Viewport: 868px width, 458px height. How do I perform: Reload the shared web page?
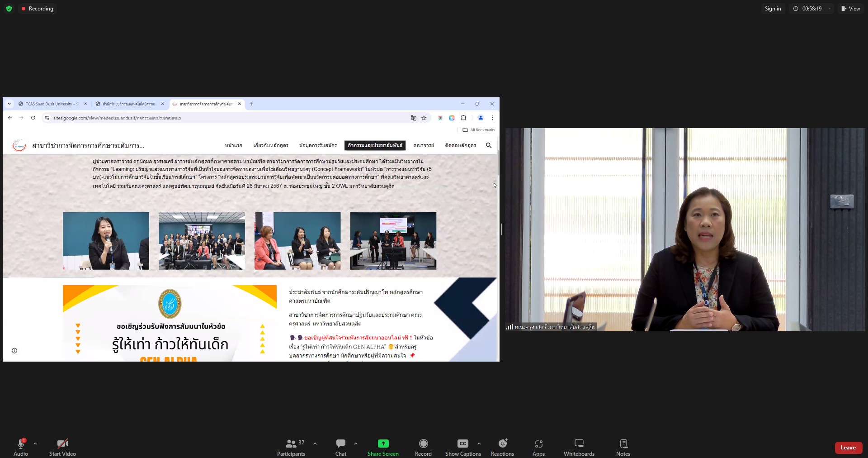pyautogui.click(x=33, y=118)
